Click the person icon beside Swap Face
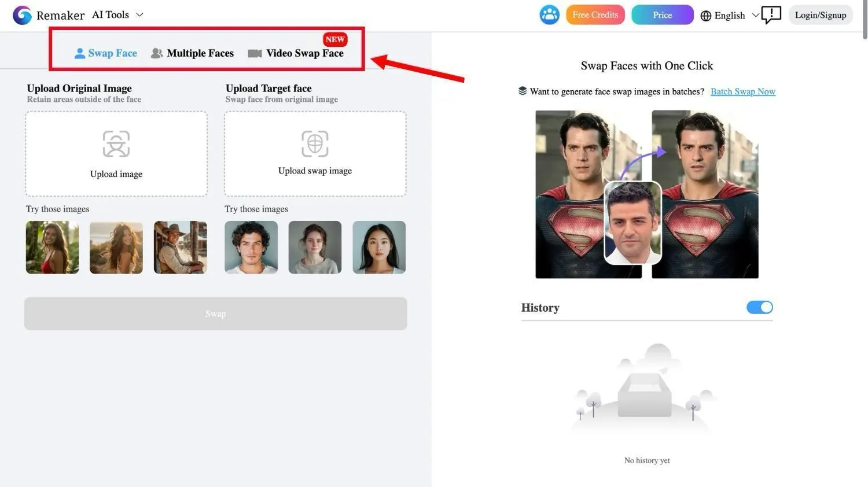Screen dimensions: 868x487 (80, 53)
